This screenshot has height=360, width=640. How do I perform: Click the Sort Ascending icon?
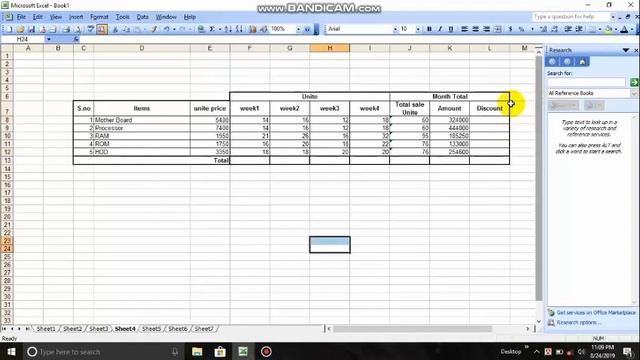(x=228, y=29)
